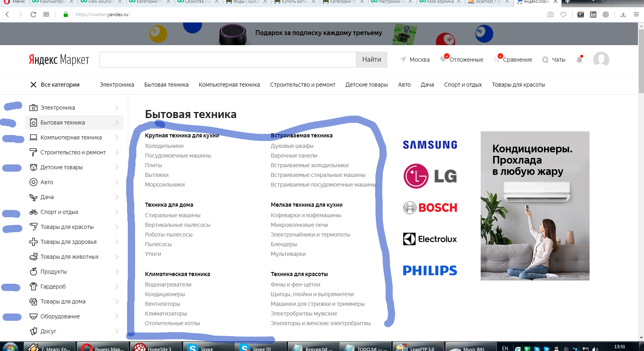Screen dimensions: 644x351
Task: Expand the Авто category chevron
Action: point(117,182)
